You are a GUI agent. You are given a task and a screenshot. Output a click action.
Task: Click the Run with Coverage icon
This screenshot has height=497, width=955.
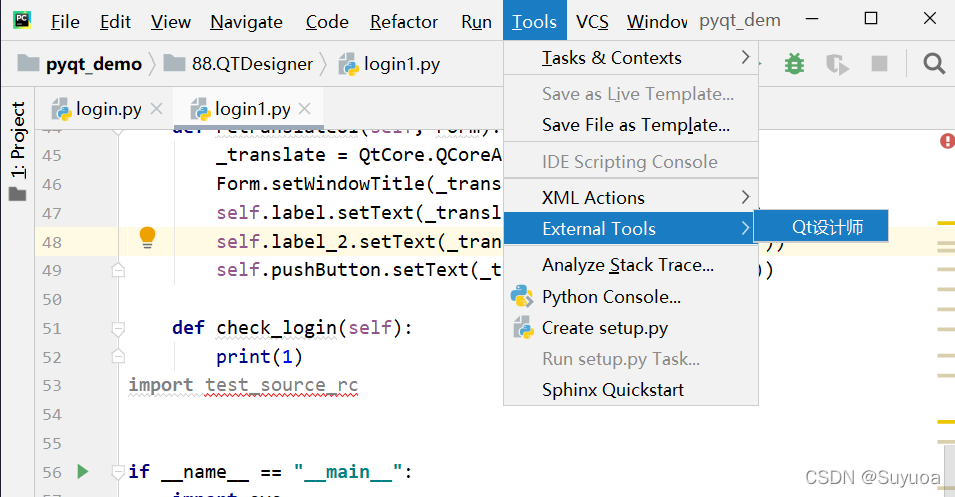coord(837,64)
